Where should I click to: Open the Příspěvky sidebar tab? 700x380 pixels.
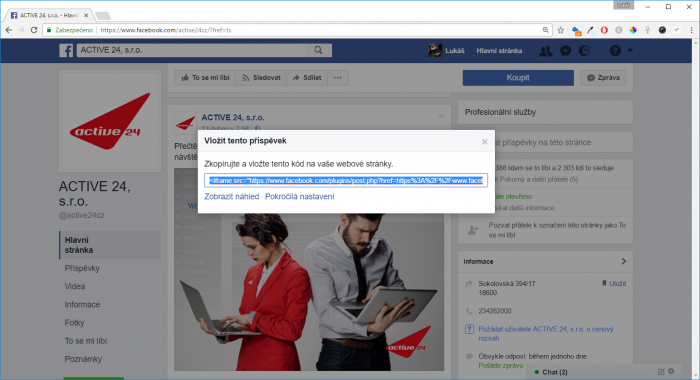[x=82, y=268]
